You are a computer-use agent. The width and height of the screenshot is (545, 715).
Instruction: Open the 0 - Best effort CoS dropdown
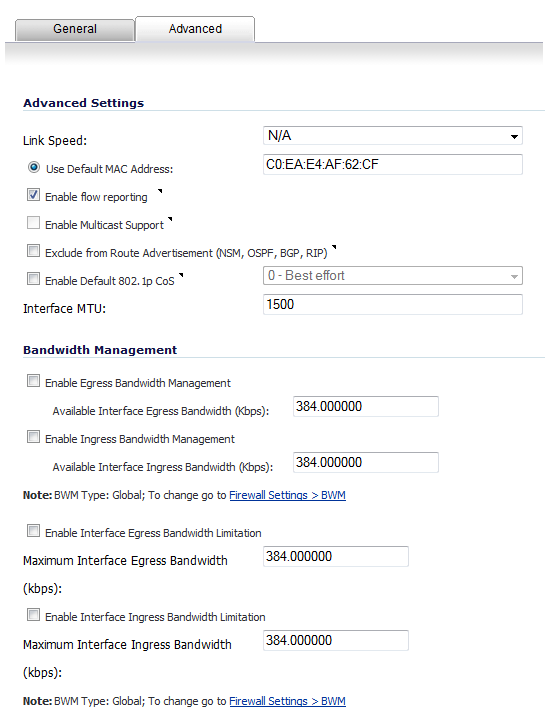(x=393, y=276)
